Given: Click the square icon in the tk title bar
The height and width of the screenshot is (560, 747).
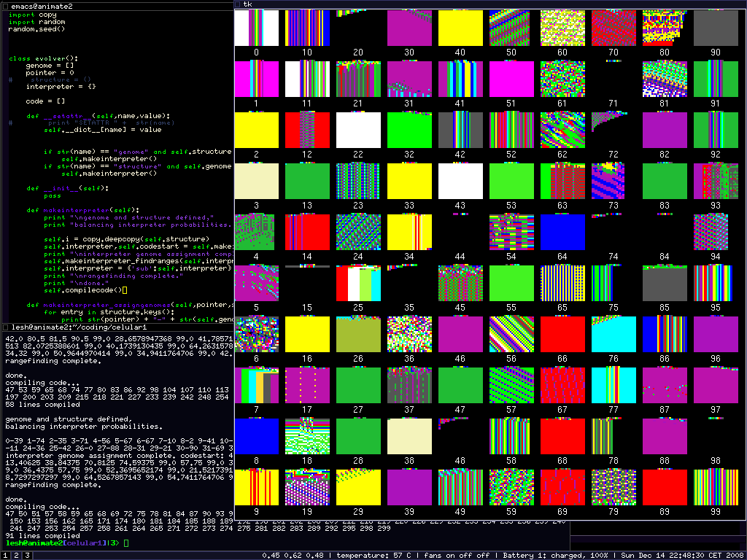Looking at the screenshot, I should click(238, 4).
